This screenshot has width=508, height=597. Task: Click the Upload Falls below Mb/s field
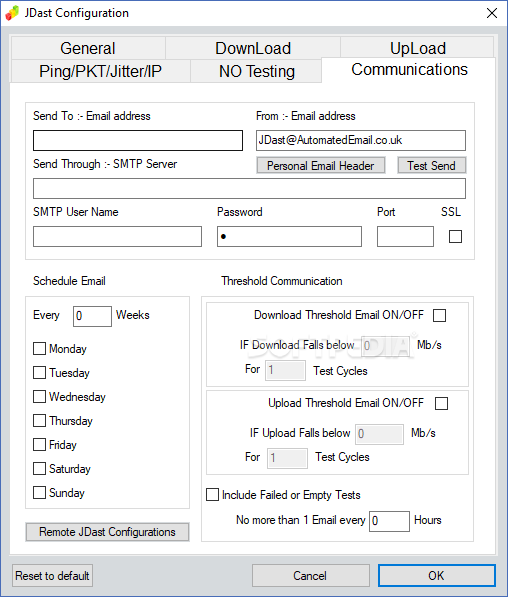coord(379,434)
